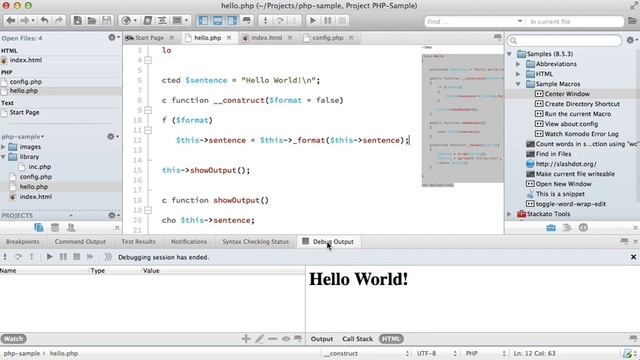Select index.html in Open Files list
This screenshot has height=360, width=640.
[x=26, y=60]
